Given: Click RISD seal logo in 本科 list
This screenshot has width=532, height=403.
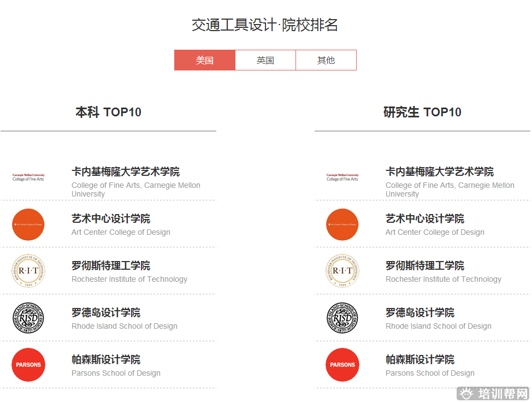Looking at the screenshot, I should [x=28, y=318].
